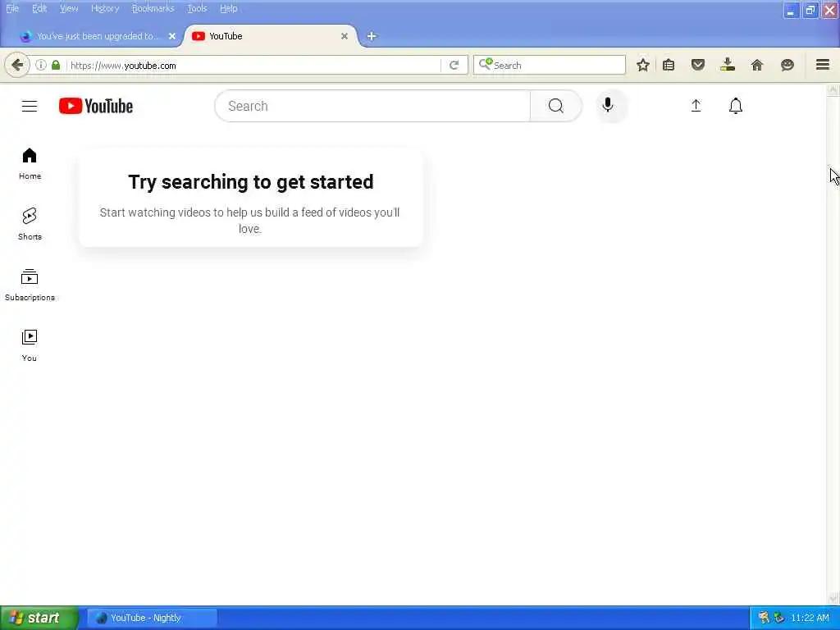Save page to Pocket icon

click(x=697, y=66)
